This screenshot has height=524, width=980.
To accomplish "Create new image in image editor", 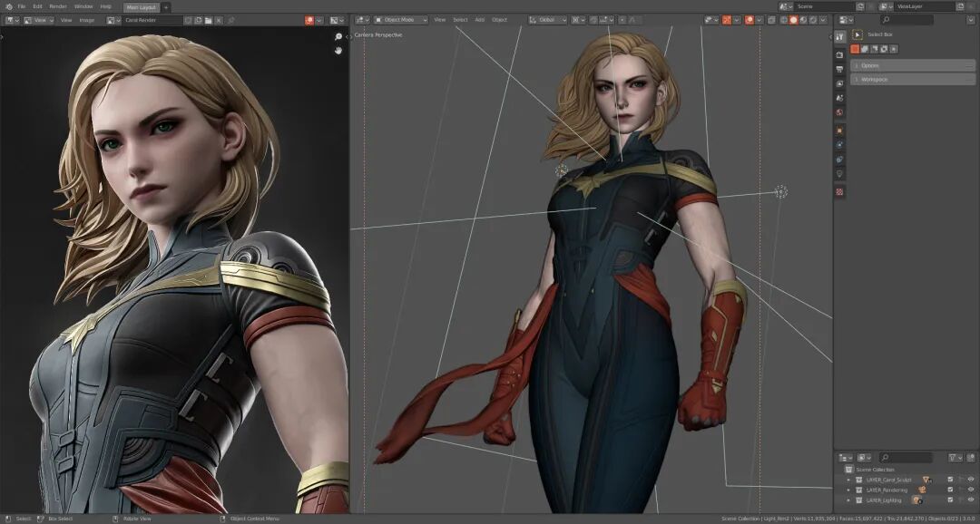I will tap(198, 20).
